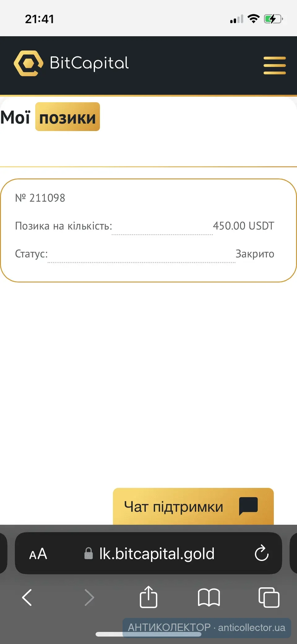Tap the Закрито status value
Viewport: 297px width, 644px height.
pyautogui.click(x=255, y=254)
